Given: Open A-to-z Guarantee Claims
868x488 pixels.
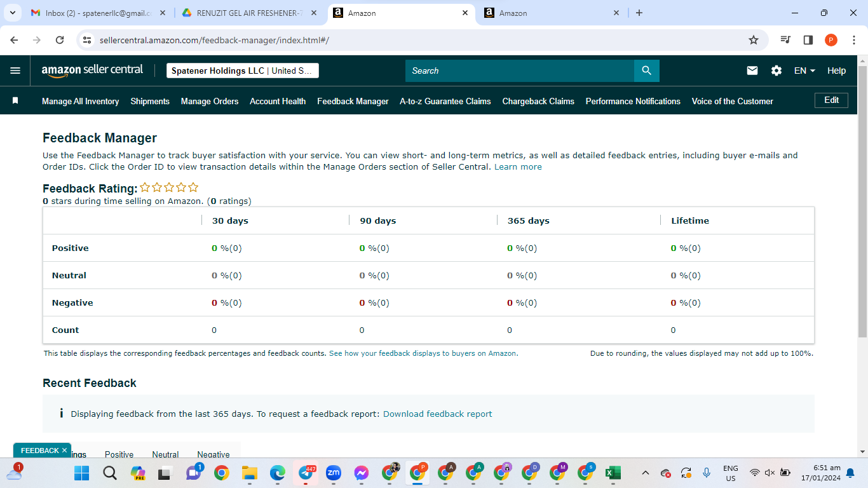Looking at the screenshot, I should pyautogui.click(x=445, y=101).
